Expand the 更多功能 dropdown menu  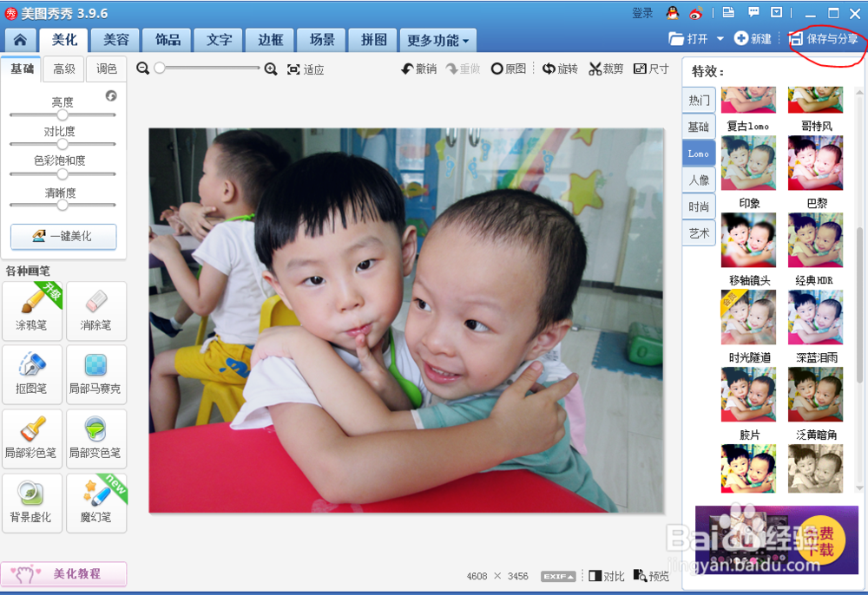coord(437,41)
